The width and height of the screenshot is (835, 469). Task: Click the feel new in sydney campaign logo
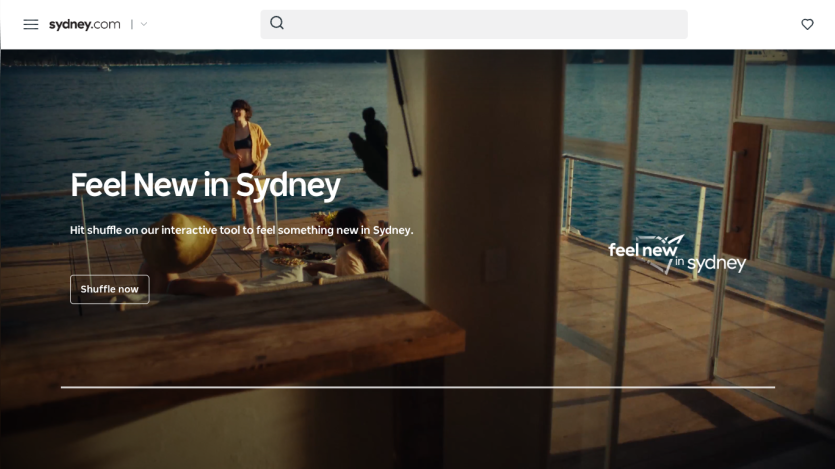pyautogui.click(x=677, y=254)
